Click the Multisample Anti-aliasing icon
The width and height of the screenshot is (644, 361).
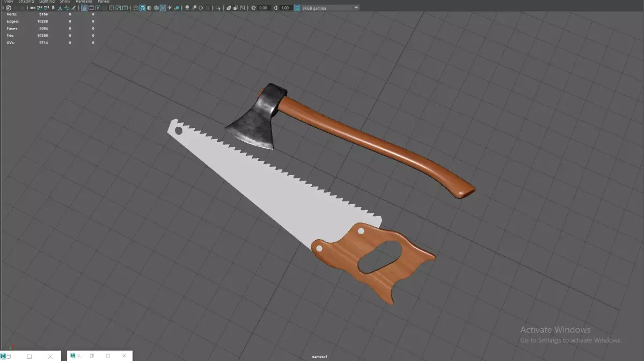[x=201, y=8]
